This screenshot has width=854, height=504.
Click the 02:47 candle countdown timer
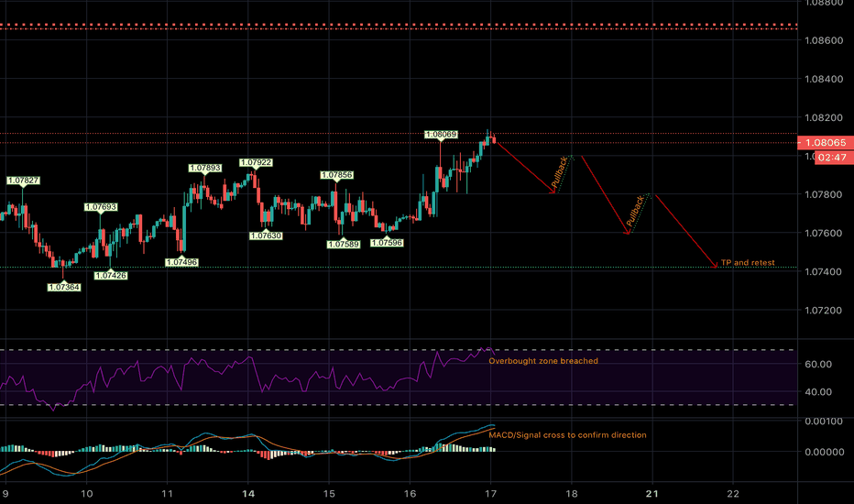pyautogui.click(x=832, y=158)
